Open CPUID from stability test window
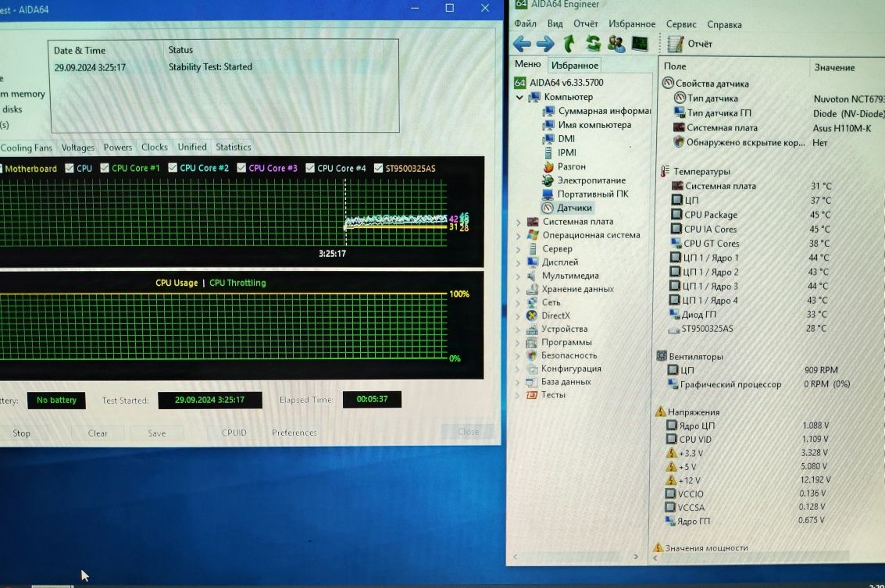Viewport: 885px width, 588px height. [x=234, y=433]
